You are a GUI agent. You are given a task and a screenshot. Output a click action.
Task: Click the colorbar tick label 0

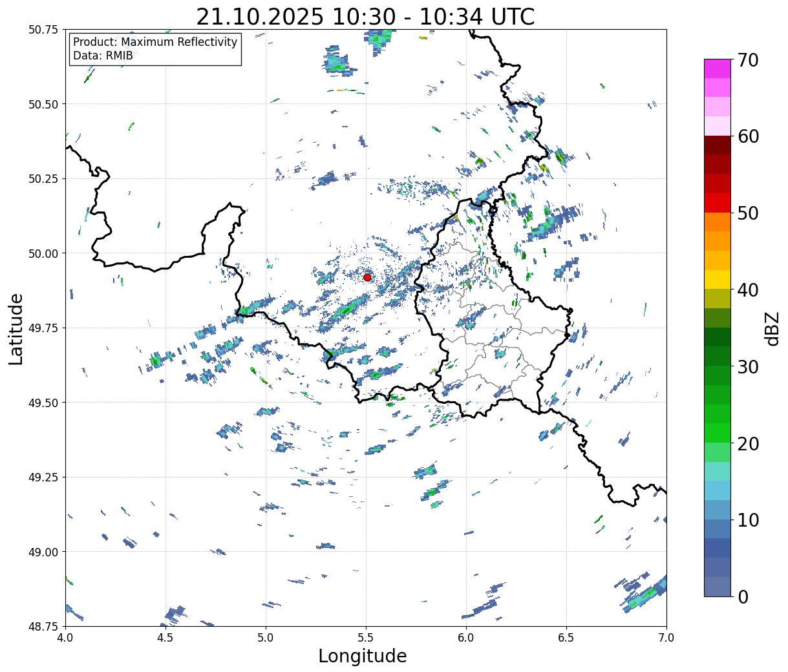click(x=742, y=597)
